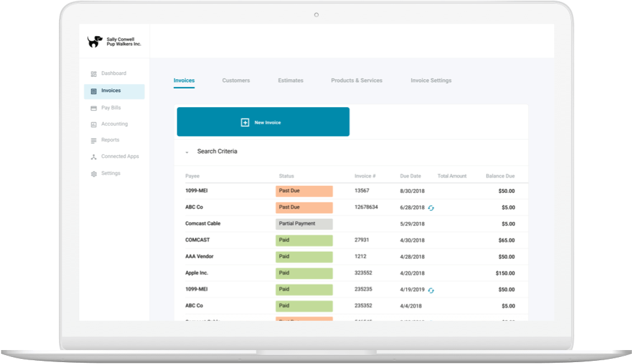Open the Estimates tab
Image resolution: width=632 pixels, height=364 pixels.
pyautogui.click(x=290, y=81)
